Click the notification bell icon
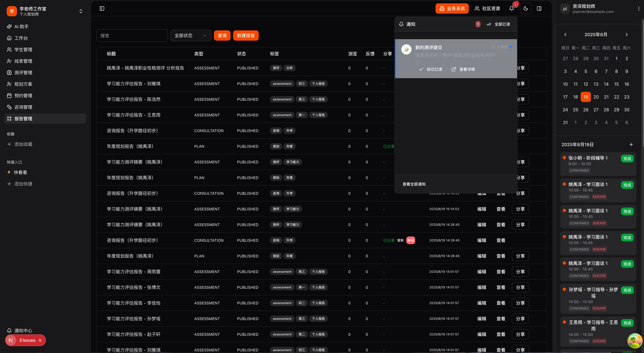 pyautogui.click(x=511, y=8)
